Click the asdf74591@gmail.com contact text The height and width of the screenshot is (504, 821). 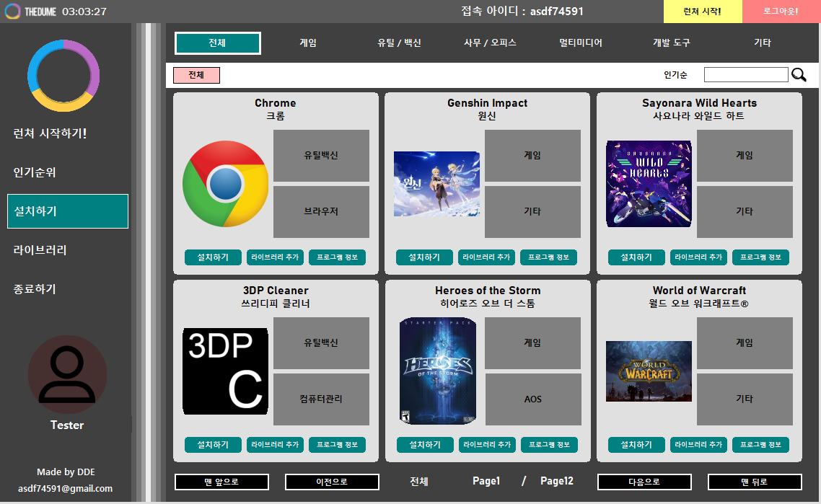click(x=66, y=488)
